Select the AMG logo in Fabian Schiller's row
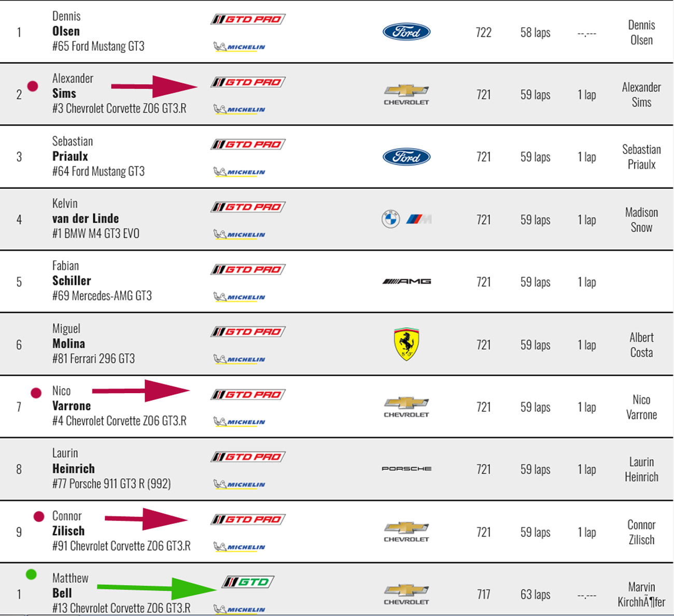Screen dimensions: 674x616 (406, 281)
